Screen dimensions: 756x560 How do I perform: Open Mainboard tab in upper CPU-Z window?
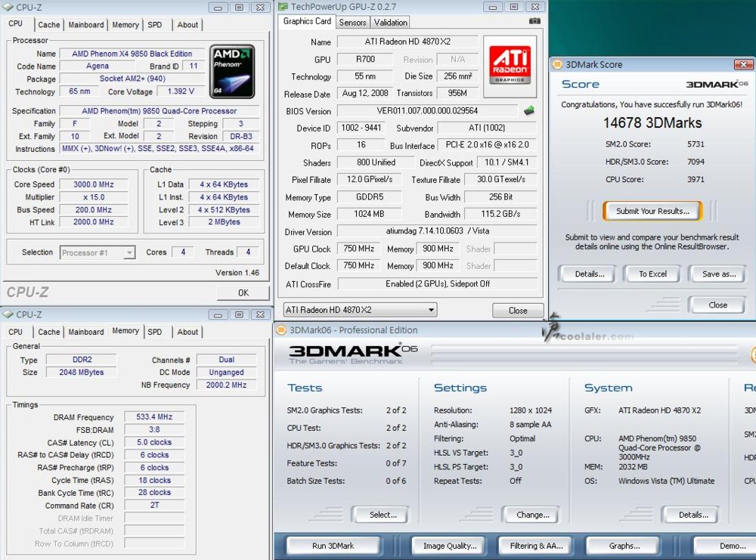coord(86,25)
